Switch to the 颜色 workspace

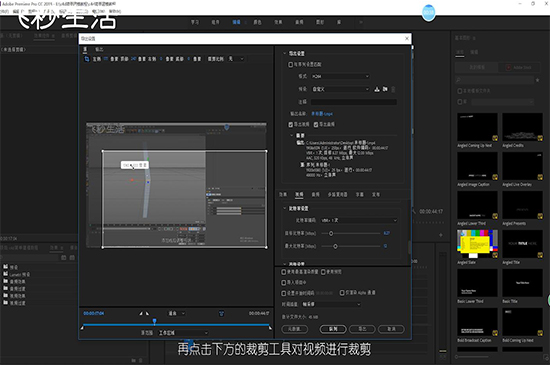257,22
